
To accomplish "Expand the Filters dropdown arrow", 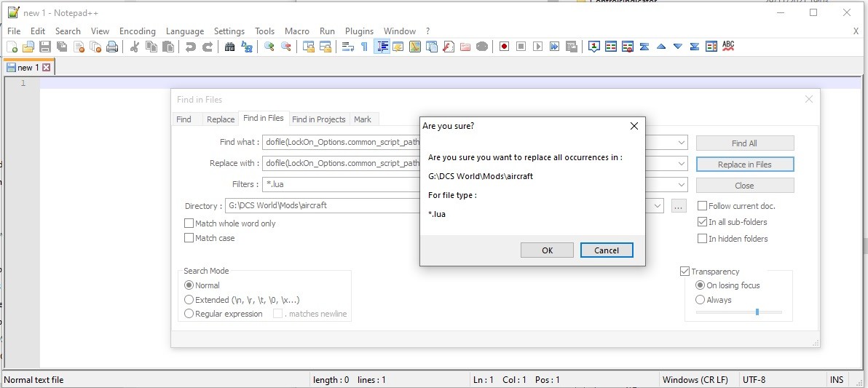I will pos(682,185).
